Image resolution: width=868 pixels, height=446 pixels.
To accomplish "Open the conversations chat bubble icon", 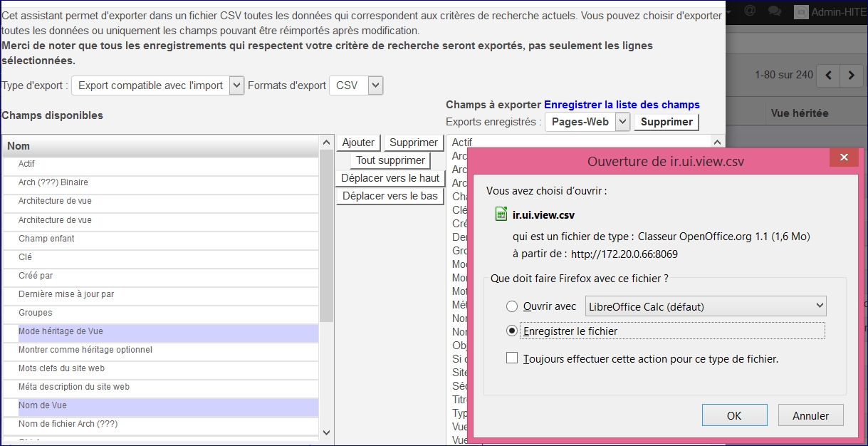I will (x=775, y=11).
